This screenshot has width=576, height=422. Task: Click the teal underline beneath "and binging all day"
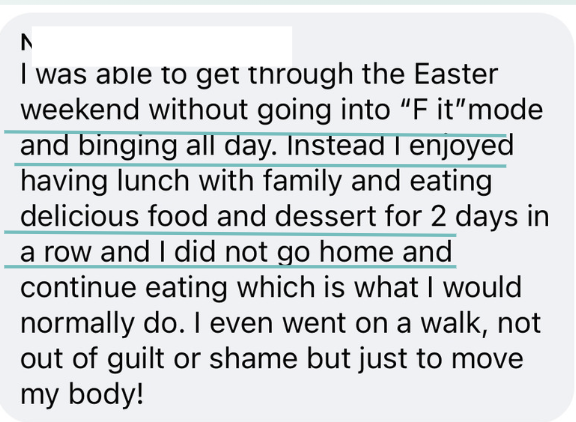[x=260, y=165]
